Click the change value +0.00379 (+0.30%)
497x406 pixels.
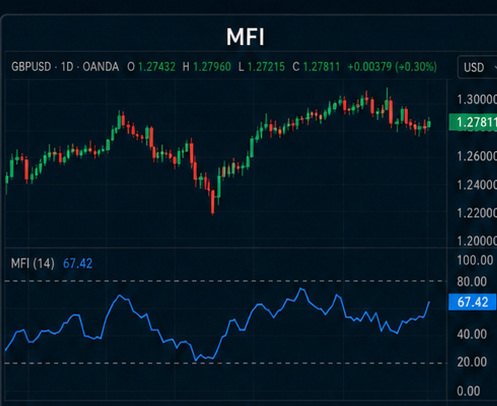point(392,67)
